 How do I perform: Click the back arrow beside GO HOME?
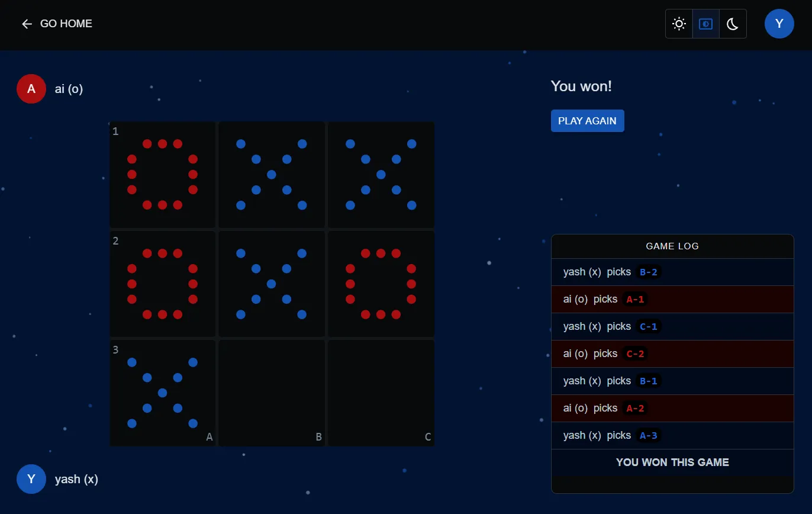click(x=27, y=24)
